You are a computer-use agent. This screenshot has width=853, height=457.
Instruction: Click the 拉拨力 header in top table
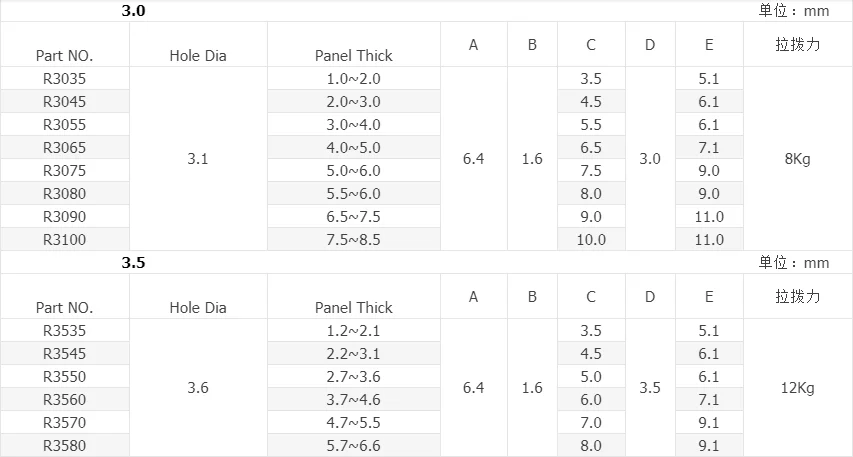(798, 45)
